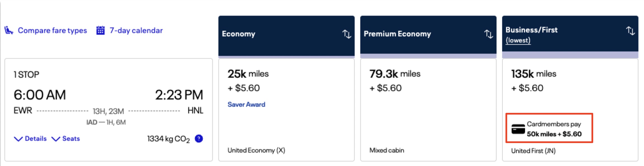Click the CO2 emissions help question icon
644x166 pixels.
tap(199, 139)
